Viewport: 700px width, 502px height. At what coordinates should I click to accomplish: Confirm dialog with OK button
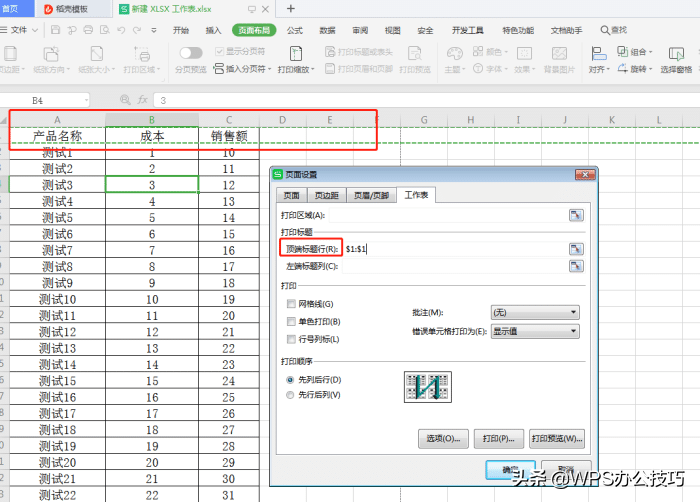point(510,470)
